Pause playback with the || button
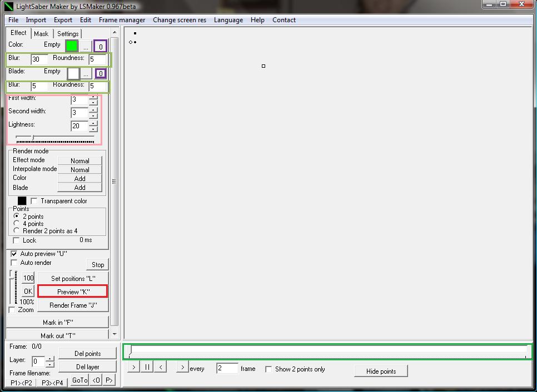The image size is (537, 392). (x=147, y=368)
